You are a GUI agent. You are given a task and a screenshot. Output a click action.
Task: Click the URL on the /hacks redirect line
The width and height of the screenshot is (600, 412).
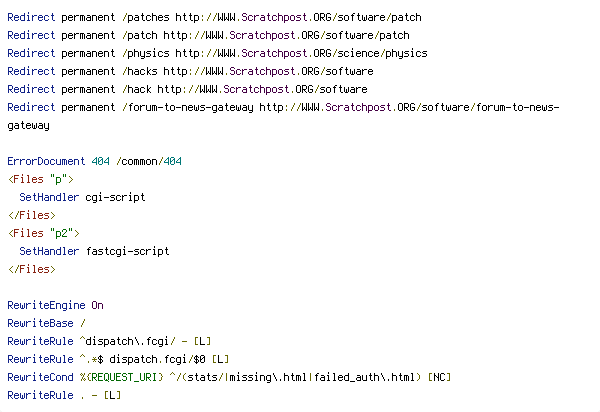[x=268, y=71]
